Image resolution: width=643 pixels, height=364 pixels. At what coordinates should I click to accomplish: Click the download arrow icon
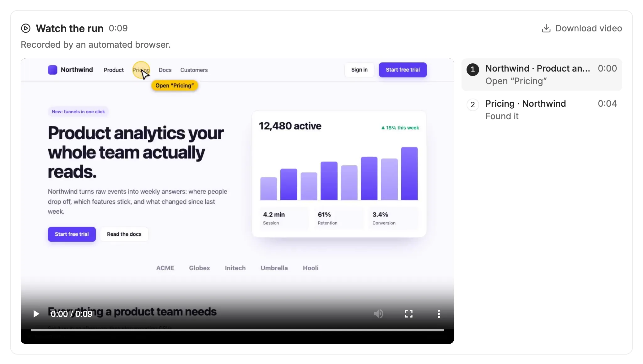point(546,28)
